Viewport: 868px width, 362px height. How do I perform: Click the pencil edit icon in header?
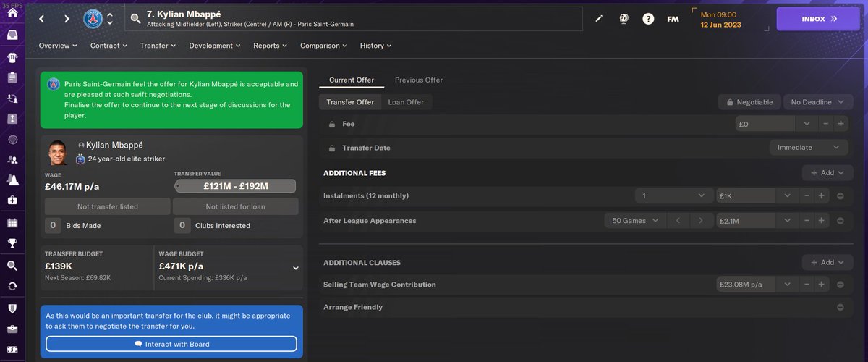tap(599, 19)
